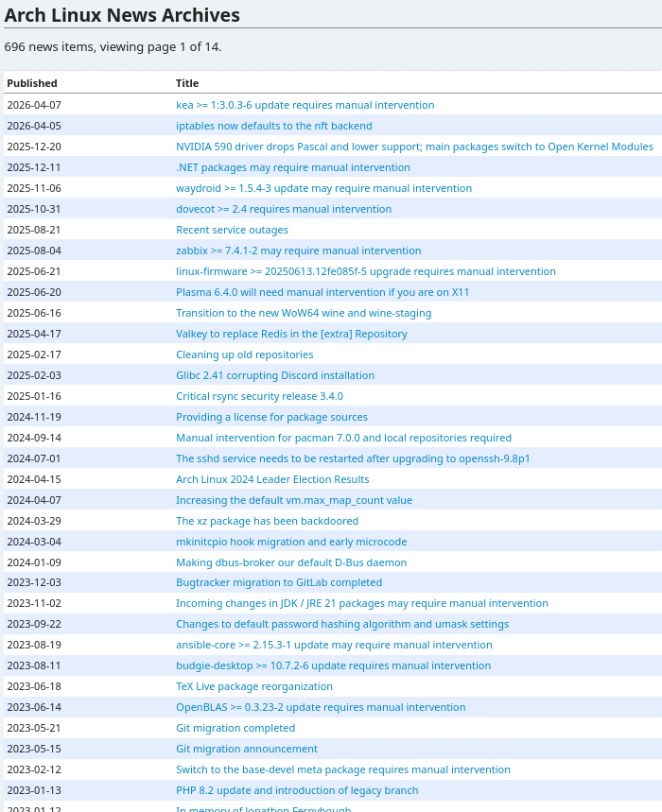Open 'TeX Live package reorganization' article
This screenshot has width=662, height=812.
(254, 686)
